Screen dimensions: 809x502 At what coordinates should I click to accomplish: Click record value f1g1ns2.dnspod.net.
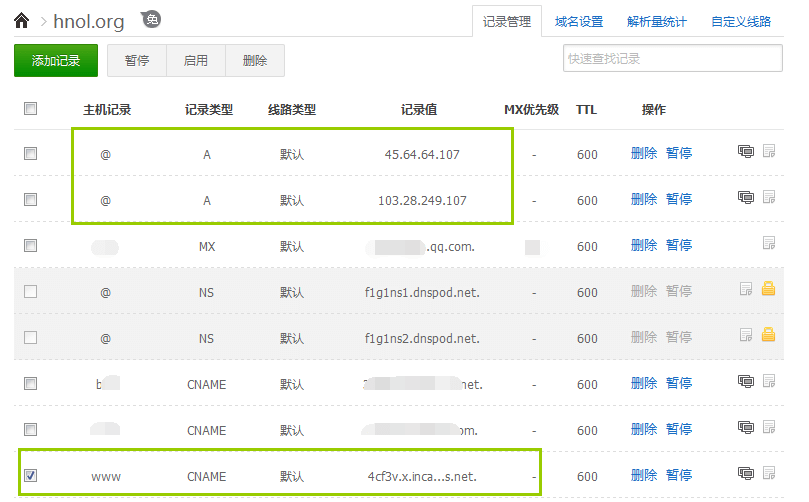[422, 339]
